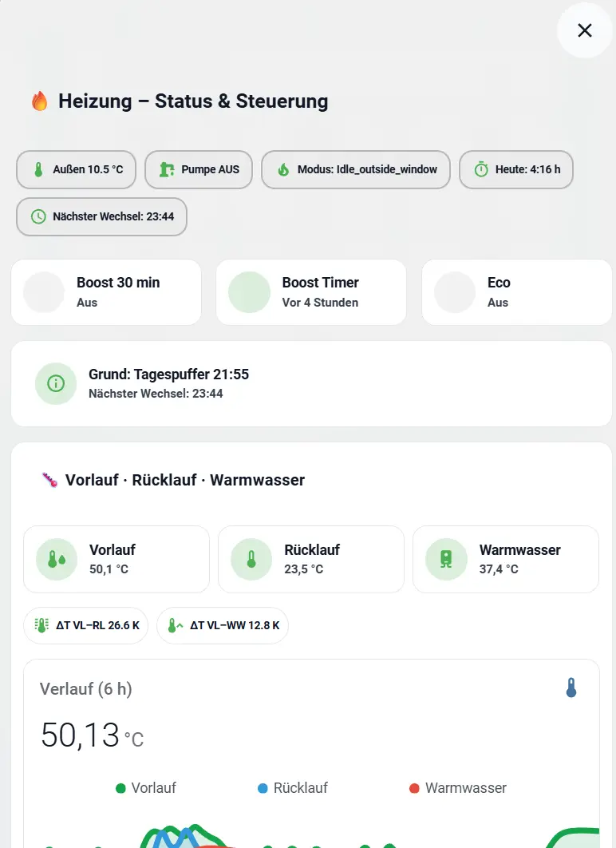This screenshot has height=848, width=616.
Task: Open the Außen 10.5 °C chip
Action: 77,169
